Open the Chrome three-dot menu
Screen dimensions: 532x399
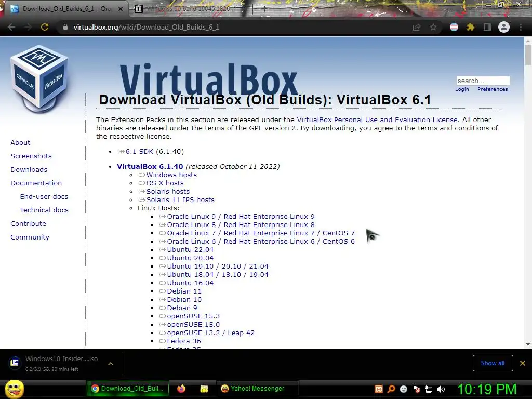click(521, 27)
